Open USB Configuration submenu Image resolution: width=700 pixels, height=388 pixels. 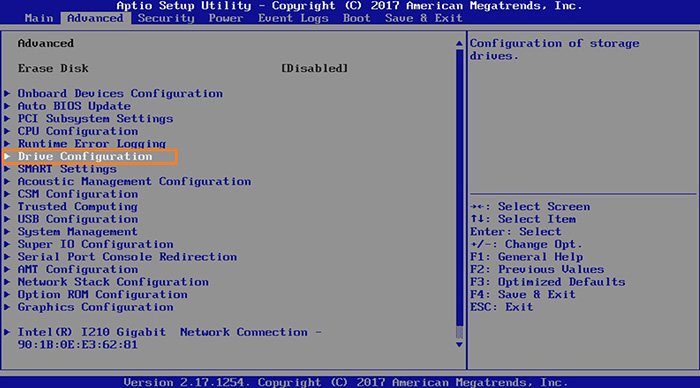[78, 219]
